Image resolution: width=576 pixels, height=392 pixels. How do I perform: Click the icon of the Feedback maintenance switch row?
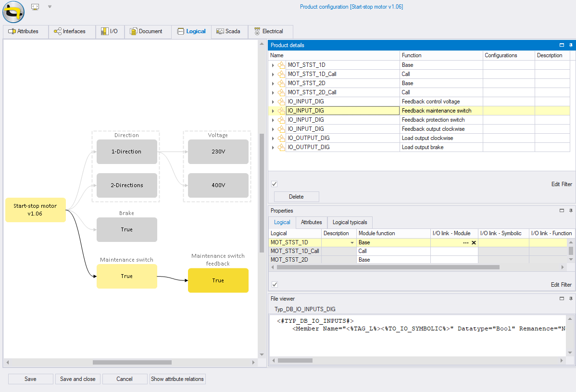tap(281, 111)
